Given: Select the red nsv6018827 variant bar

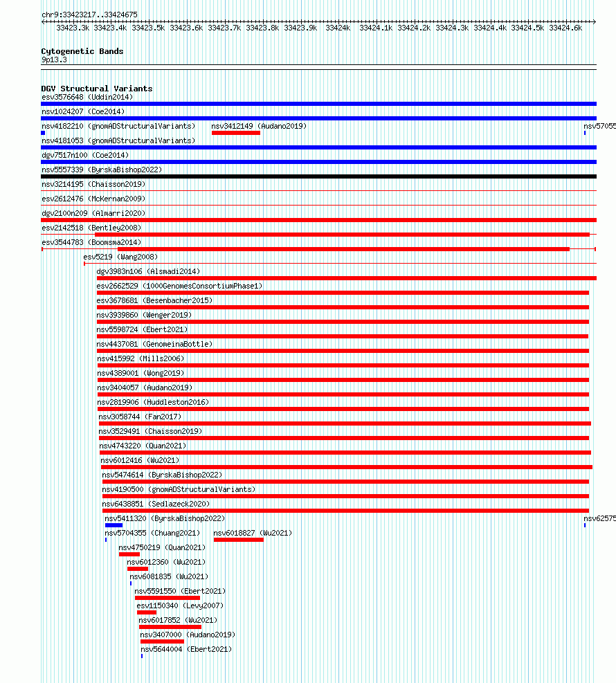Looking at the screenshot, I should (239, 540).
